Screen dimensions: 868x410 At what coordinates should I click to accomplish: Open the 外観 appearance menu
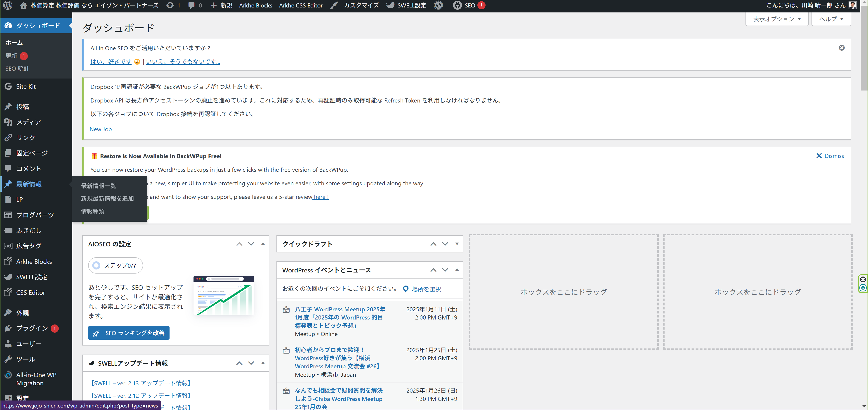pyautogui.click(x=36, y=312)
